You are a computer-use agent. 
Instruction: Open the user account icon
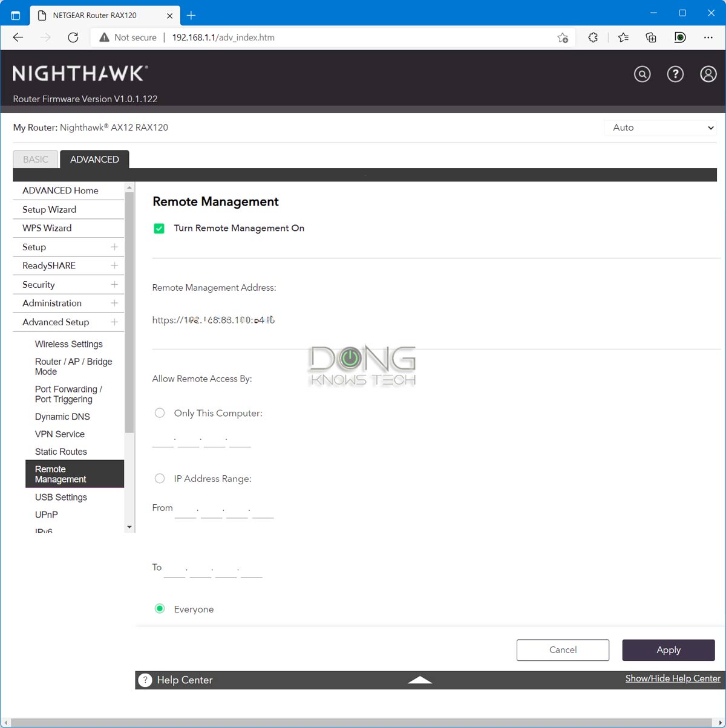coord(708,74)
